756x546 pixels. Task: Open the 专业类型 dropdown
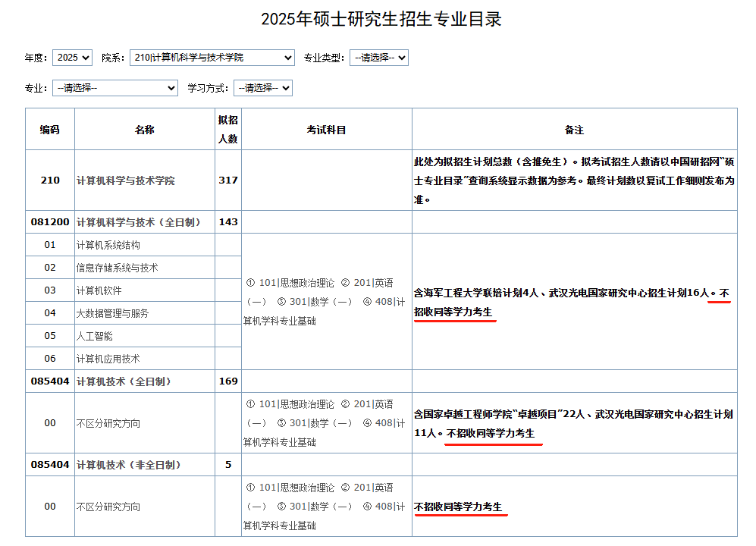pyautogui.click(x=378, y=58)
